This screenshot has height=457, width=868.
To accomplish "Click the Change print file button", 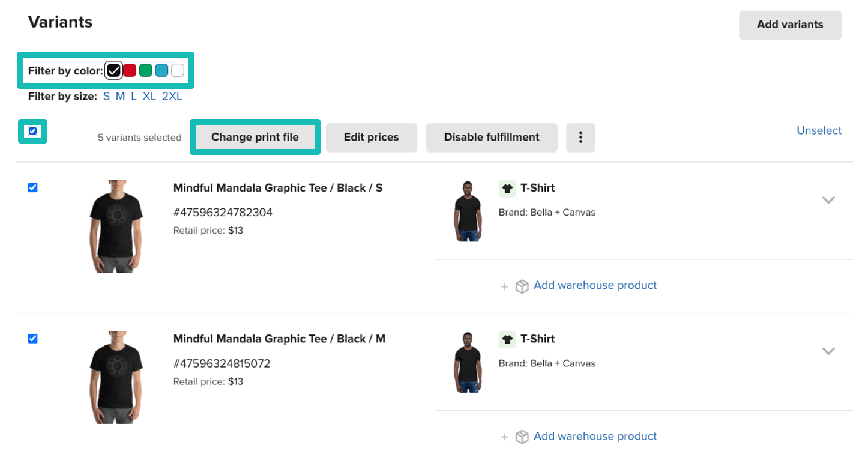I will point(255,137).
